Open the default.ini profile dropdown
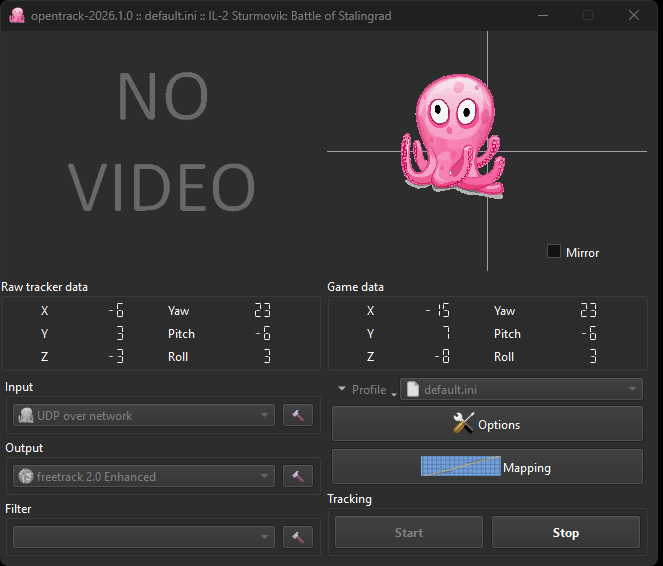The image size is (663, 566). coord(521,389)
